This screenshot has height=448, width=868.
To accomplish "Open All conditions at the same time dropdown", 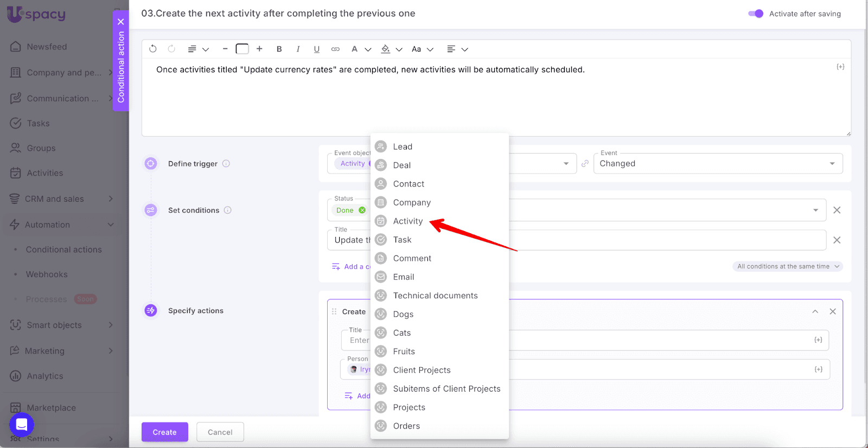I will pos(787,266).
